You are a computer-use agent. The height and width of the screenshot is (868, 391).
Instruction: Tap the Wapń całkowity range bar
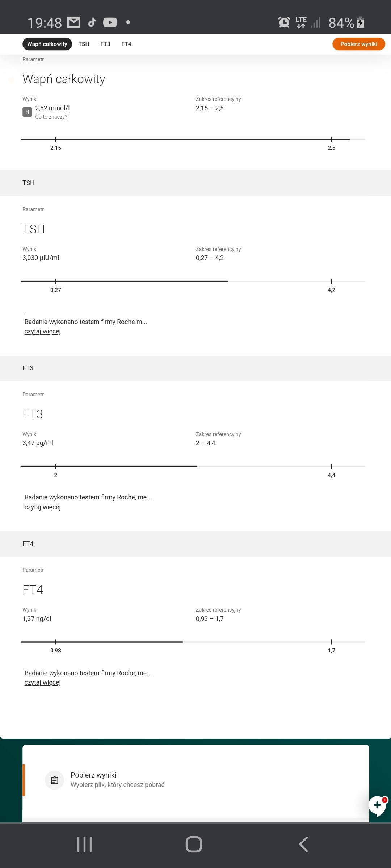click(193, 139)
